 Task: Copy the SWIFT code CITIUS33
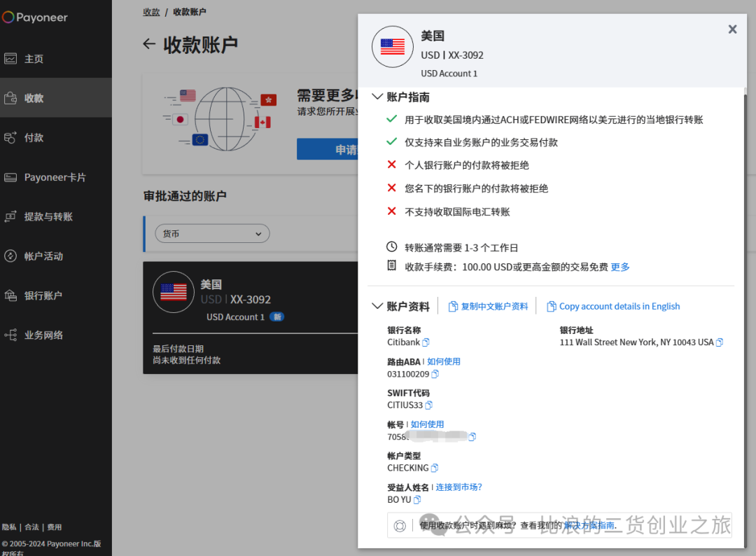click(429, 405)
